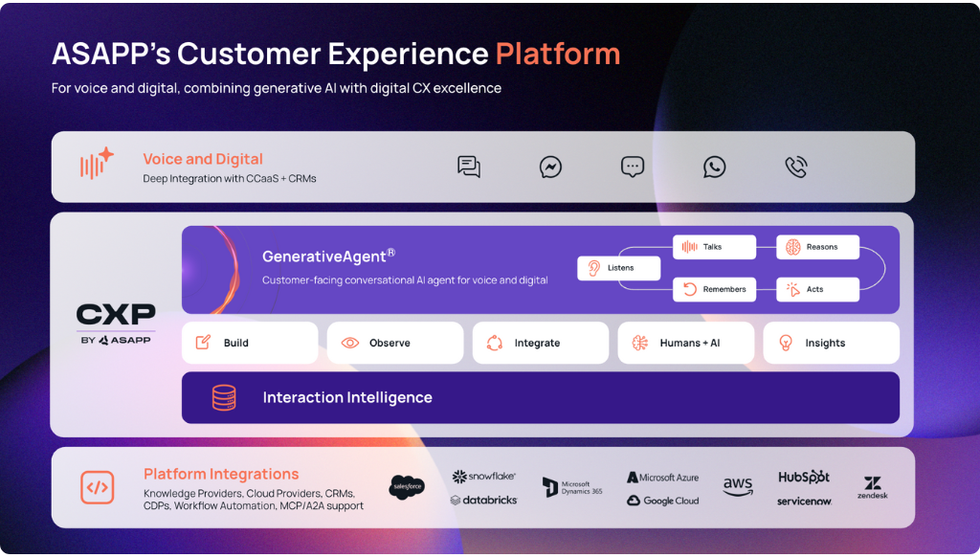Click the cursor icon beside Acts
980x558 pixels.
(x=793, y=289)
